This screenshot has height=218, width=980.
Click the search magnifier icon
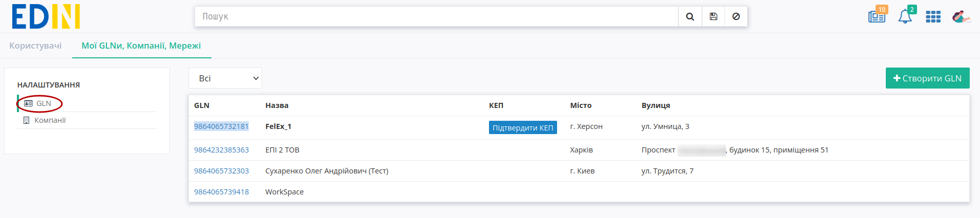click(x=690, y=16)
